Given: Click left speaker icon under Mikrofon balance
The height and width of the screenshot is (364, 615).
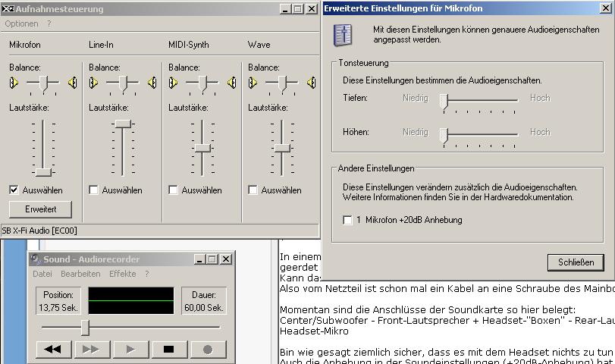Looking at the screenshot, I should pyautogui.click(x=14, y=83).
